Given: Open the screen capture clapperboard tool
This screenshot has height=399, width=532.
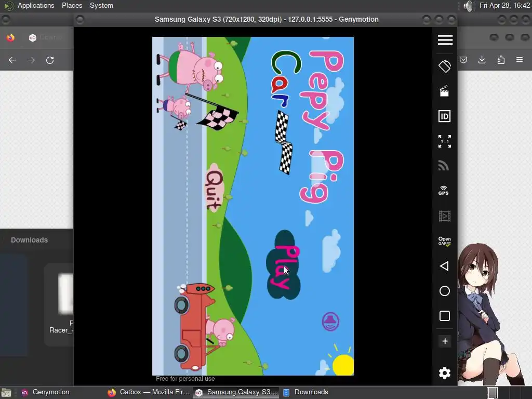Looking at the screenshot, I should (444, 91).
